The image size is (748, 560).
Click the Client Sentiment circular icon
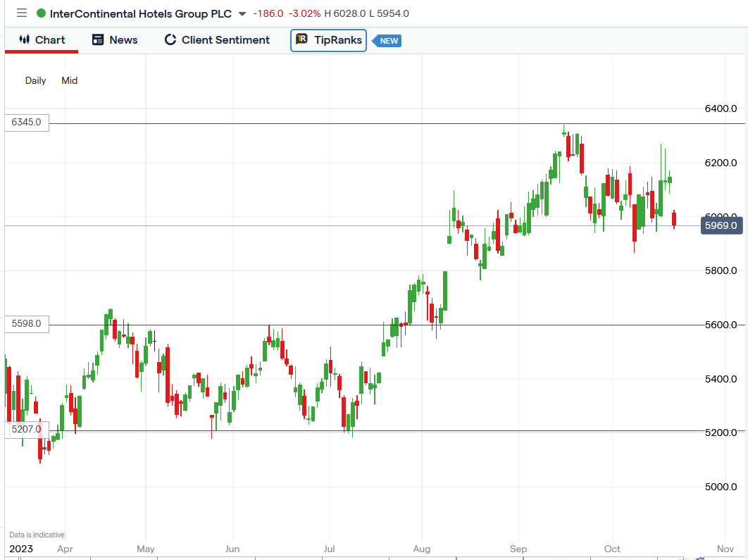pyautogui.click(x=170, y=39)
